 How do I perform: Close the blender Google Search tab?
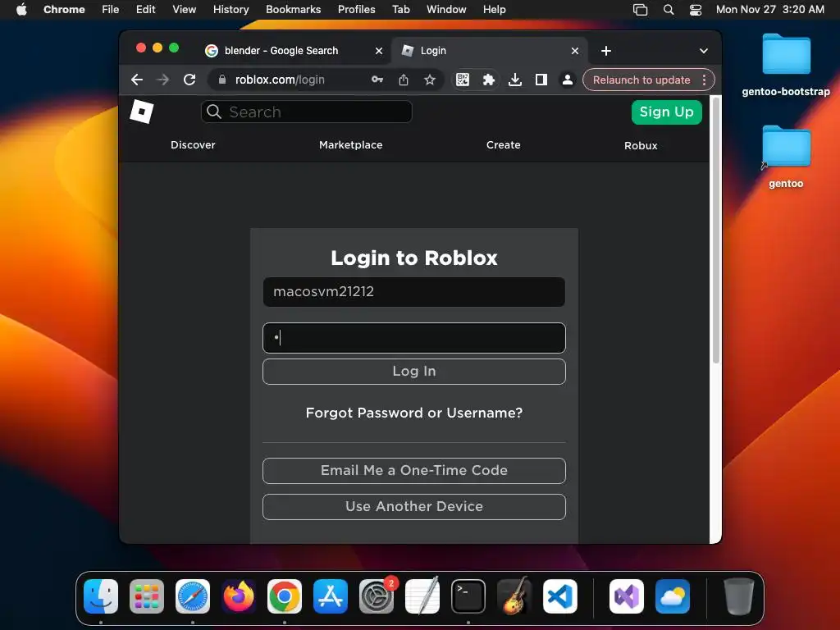pyautogui.click(x=379, y=51)
